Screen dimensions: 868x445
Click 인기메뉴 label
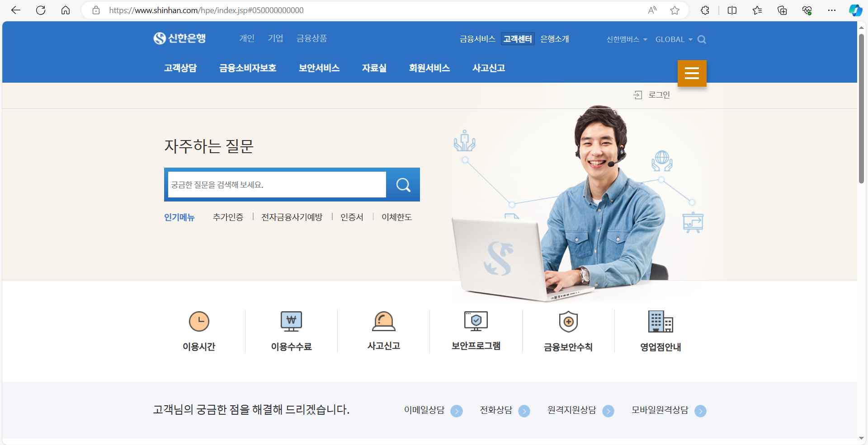179,217
